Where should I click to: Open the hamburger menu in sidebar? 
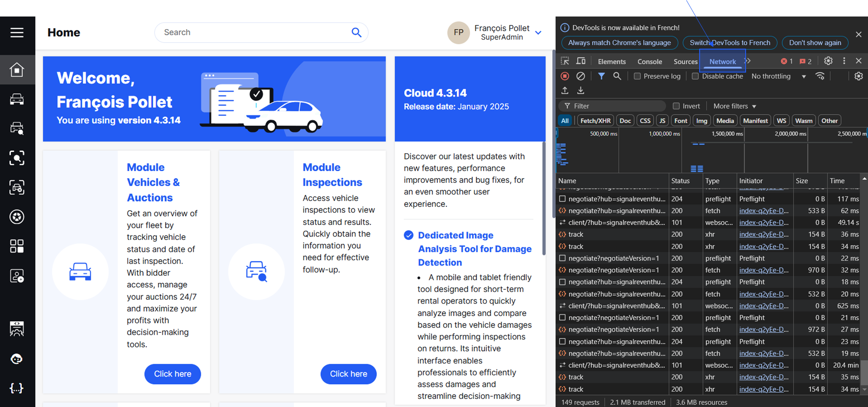click(17, 33)
